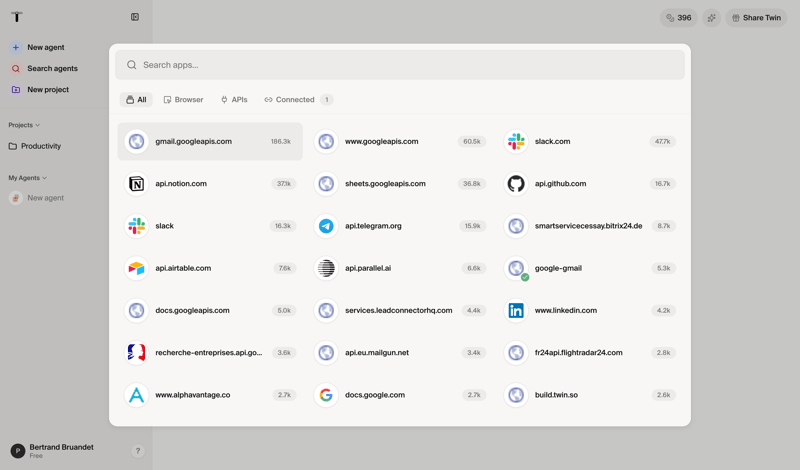Select the GitHub app icon
The width and height of the screenshot is (800, 470).
[516, 184]
